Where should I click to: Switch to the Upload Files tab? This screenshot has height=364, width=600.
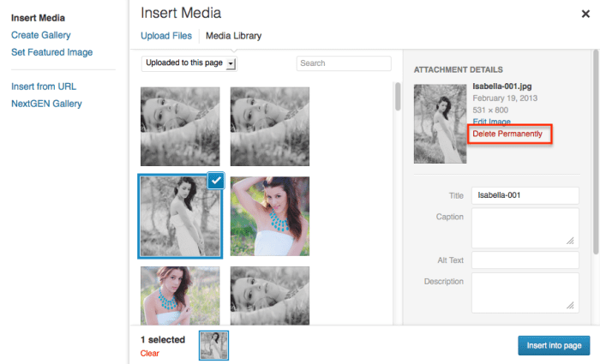pyautogui.click(x=166, y=36)
